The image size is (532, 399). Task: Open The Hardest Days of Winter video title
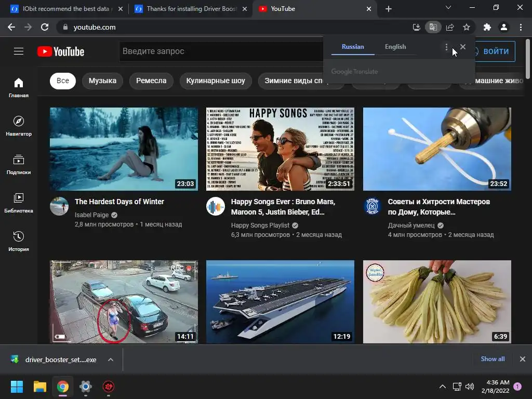(x=119, y=202)
